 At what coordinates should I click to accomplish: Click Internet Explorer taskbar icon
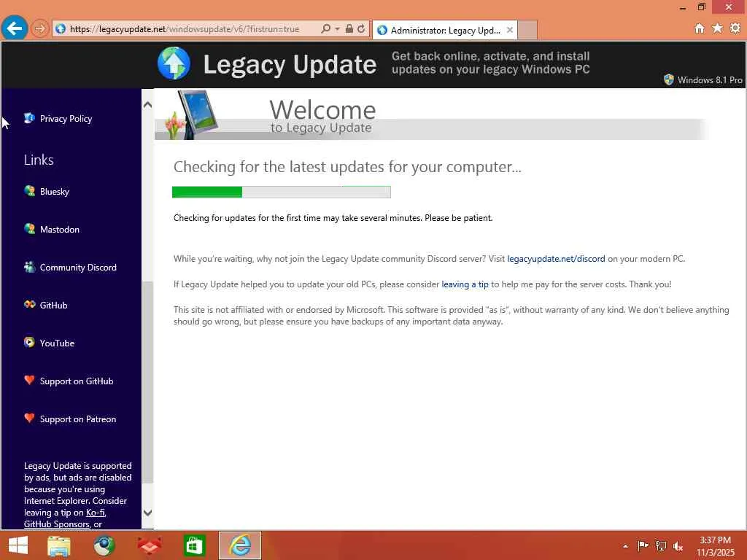coord(240,545)
